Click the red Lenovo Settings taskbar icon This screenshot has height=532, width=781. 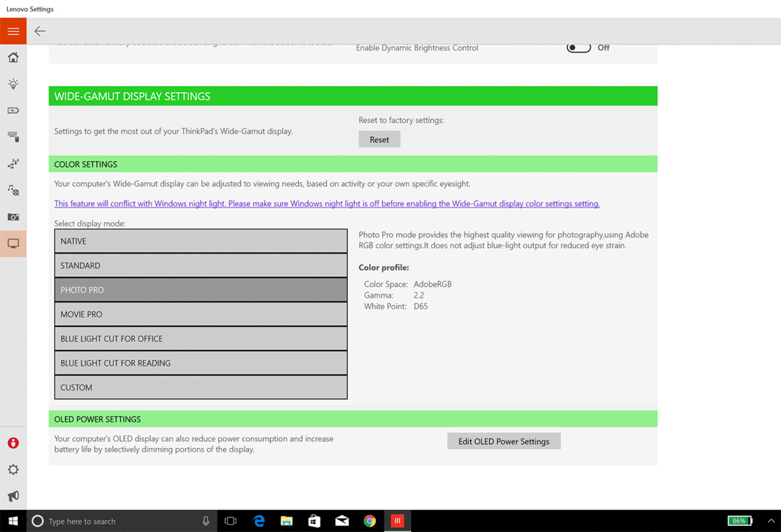click(397, 521)
